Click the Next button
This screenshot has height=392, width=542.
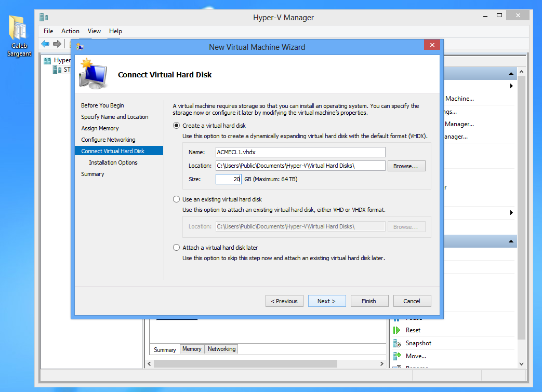coord(327,301)
